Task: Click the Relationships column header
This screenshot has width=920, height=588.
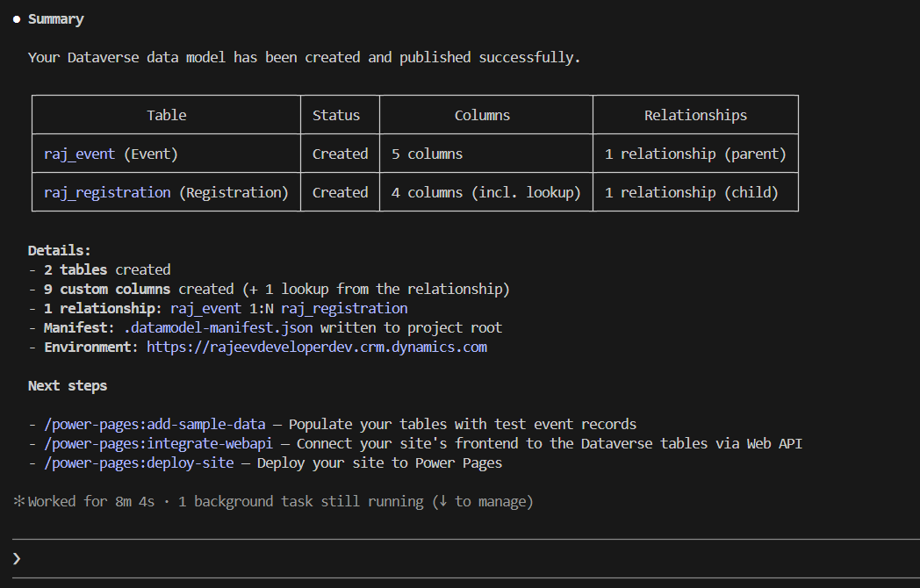Action: [x=695, y=115]
